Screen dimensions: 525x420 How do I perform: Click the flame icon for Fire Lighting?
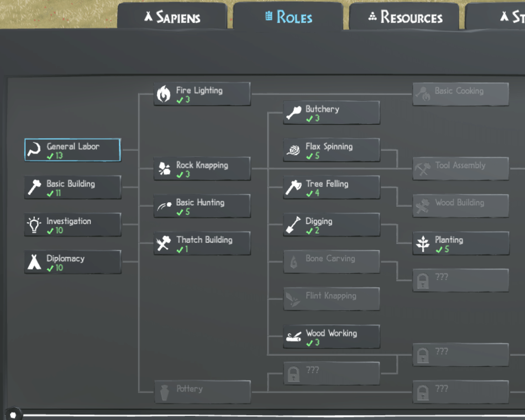[164, 94]
